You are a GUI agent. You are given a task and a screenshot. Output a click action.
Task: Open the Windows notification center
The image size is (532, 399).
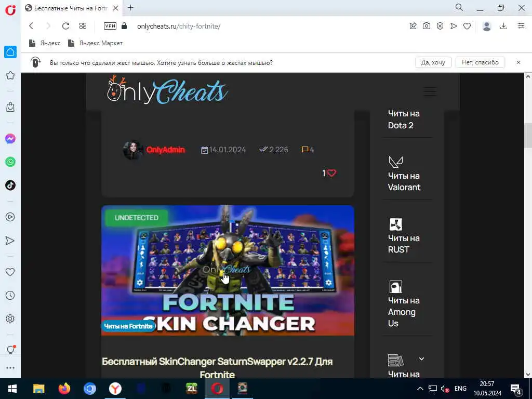pos(516,389)
